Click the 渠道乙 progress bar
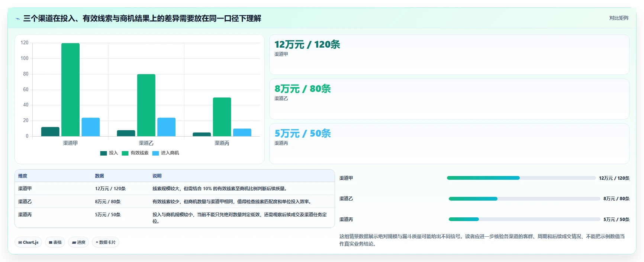The width and height of the screenshot is (644, 262). pyautogui.click(x=524, y=199)
